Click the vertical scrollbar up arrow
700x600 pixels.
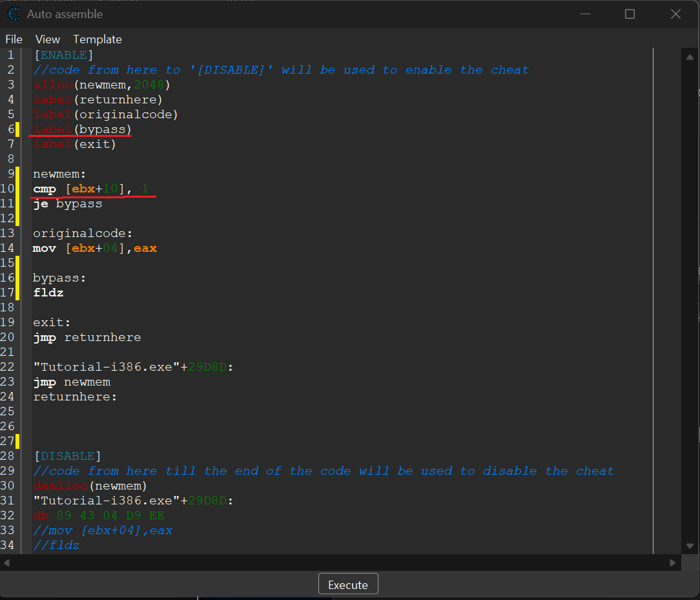(689, 57)
